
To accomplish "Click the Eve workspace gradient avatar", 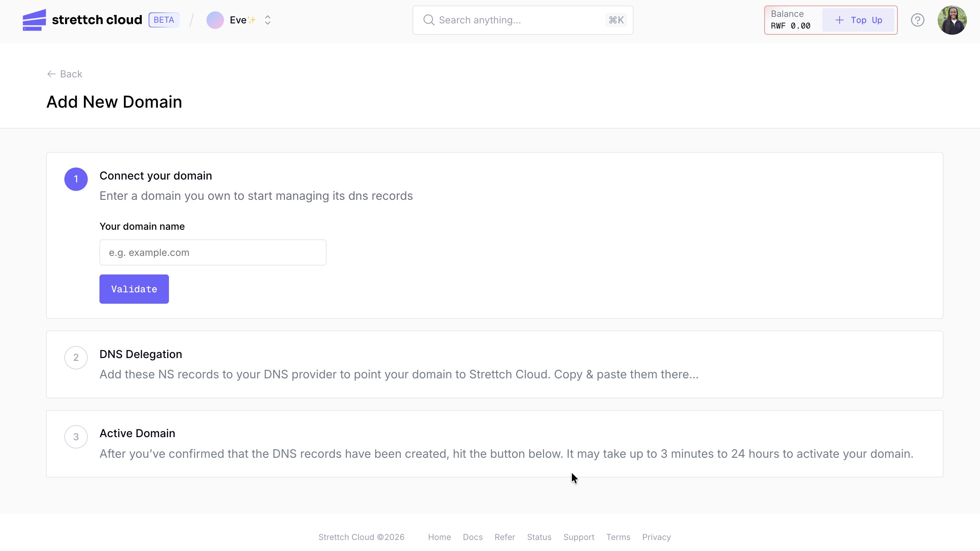I will tap(215, 20).
